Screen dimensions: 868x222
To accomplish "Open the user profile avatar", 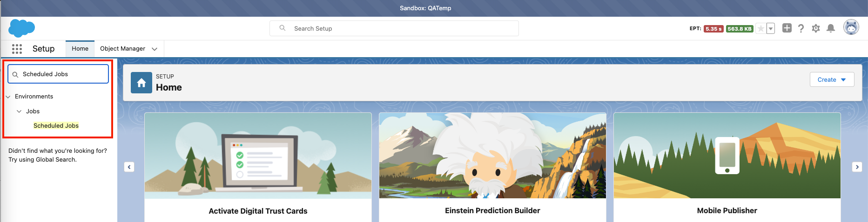I will click(x=851, y=28).
